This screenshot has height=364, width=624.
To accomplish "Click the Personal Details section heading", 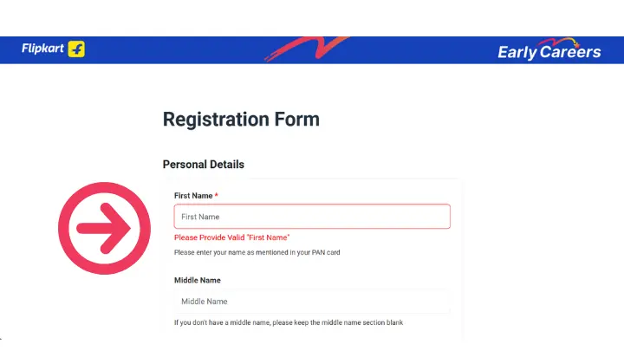I will click(204, 165).
